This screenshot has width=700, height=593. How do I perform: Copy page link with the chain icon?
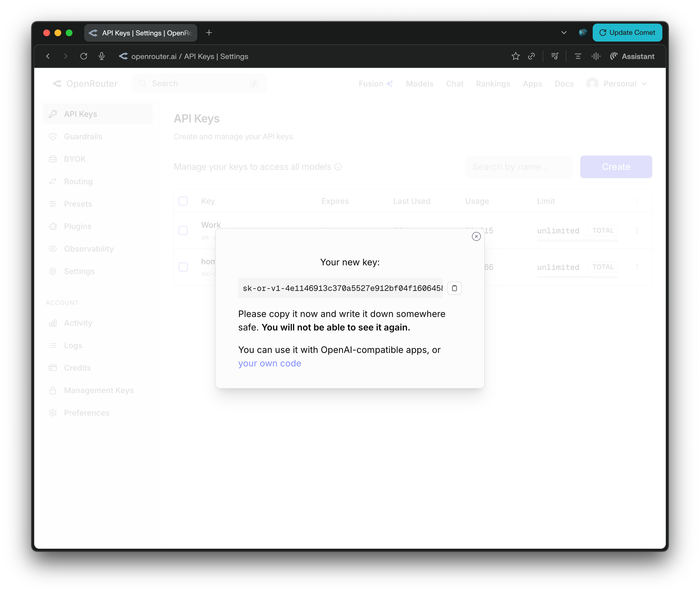coord(531,56)
